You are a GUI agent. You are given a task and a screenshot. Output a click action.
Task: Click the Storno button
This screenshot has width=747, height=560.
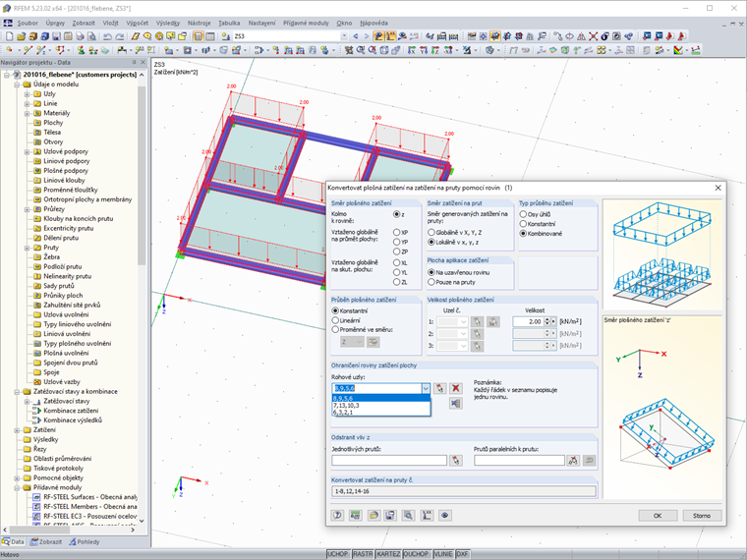coord(702,515)
